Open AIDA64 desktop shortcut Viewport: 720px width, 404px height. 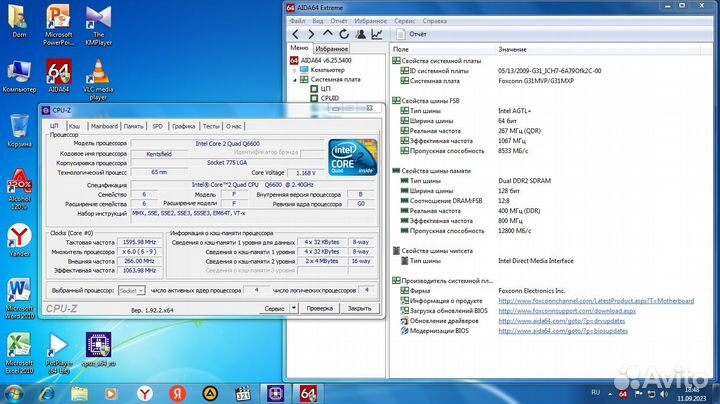tap(59, 76)
